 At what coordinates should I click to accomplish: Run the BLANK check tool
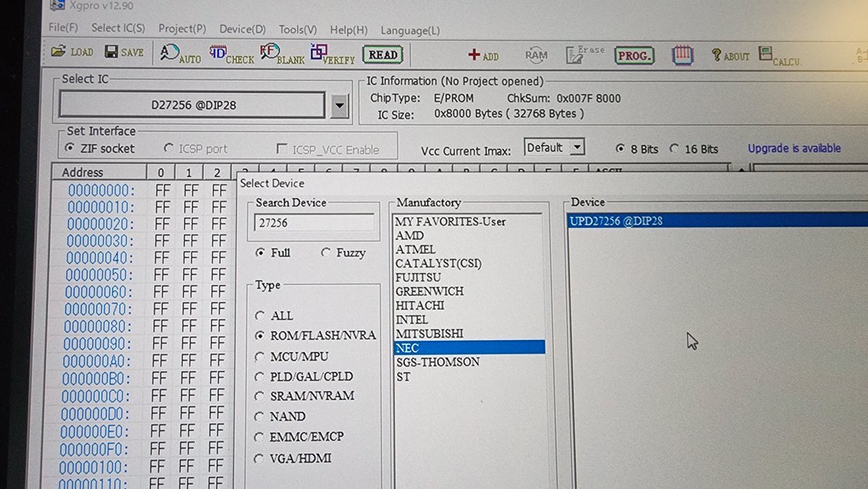[282, 54]
